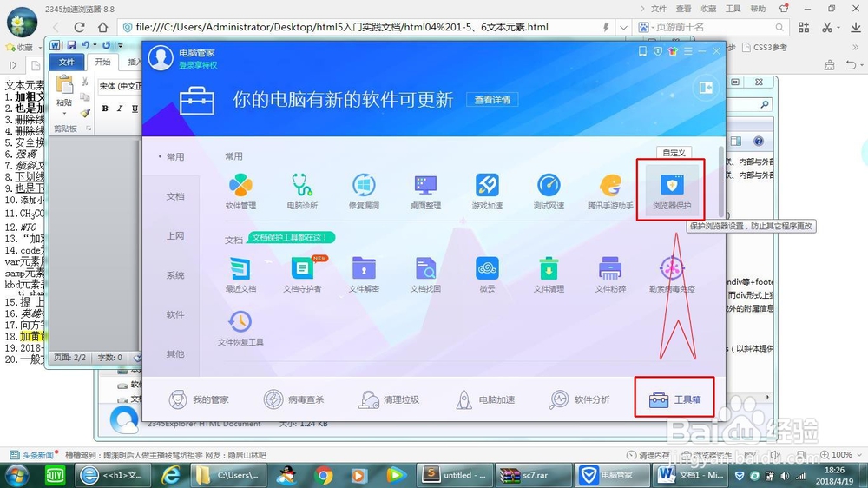Click the CSS3参考 bookmark
This screenshot has height=488, width=868.
pos(765,48)
